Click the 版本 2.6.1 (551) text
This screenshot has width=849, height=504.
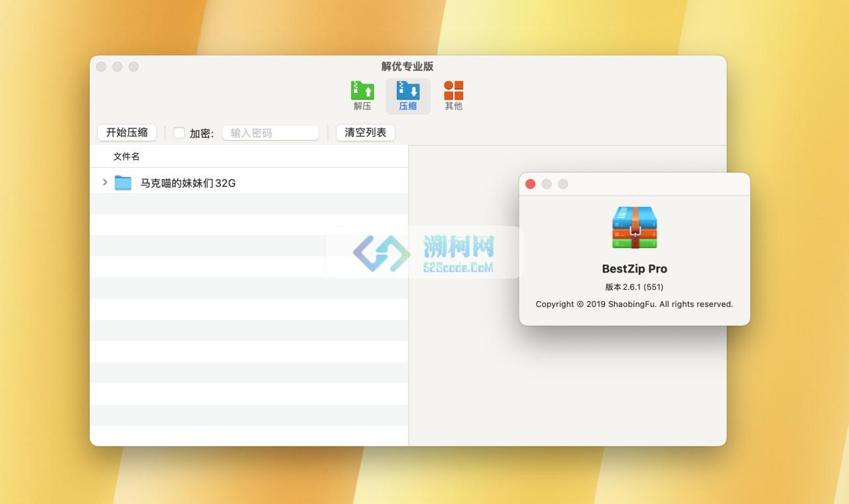[634, 287]
